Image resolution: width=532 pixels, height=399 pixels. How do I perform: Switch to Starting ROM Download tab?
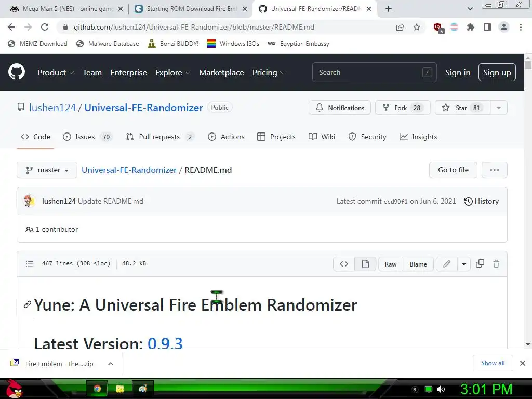tap(191, 9)
